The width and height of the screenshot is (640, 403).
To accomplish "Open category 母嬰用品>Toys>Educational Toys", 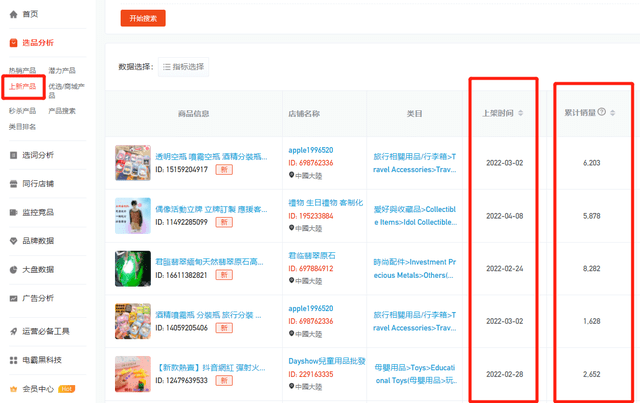I will (x=416, y=374).
